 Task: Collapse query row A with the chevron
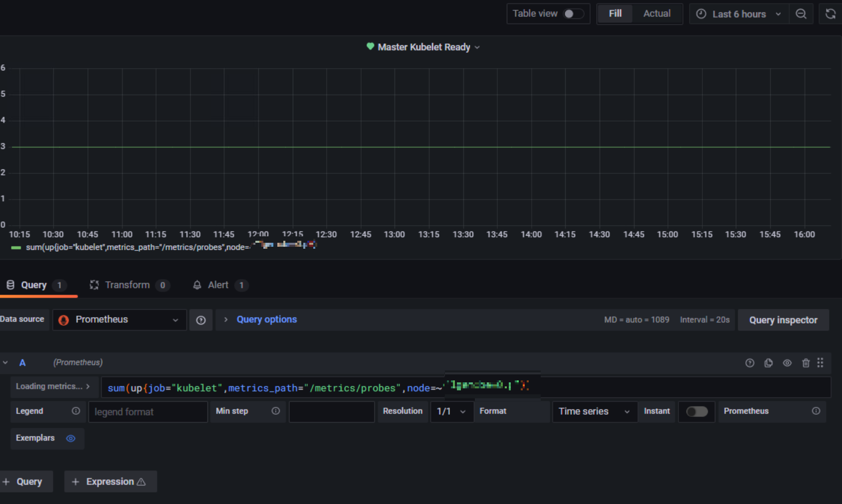point(5,363)
